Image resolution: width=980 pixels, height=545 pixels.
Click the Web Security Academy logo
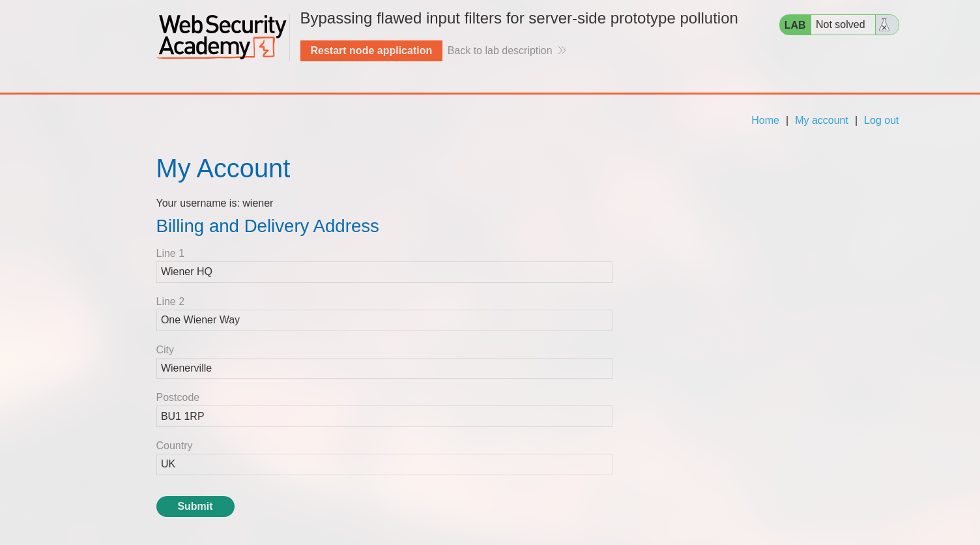[222, 37]
